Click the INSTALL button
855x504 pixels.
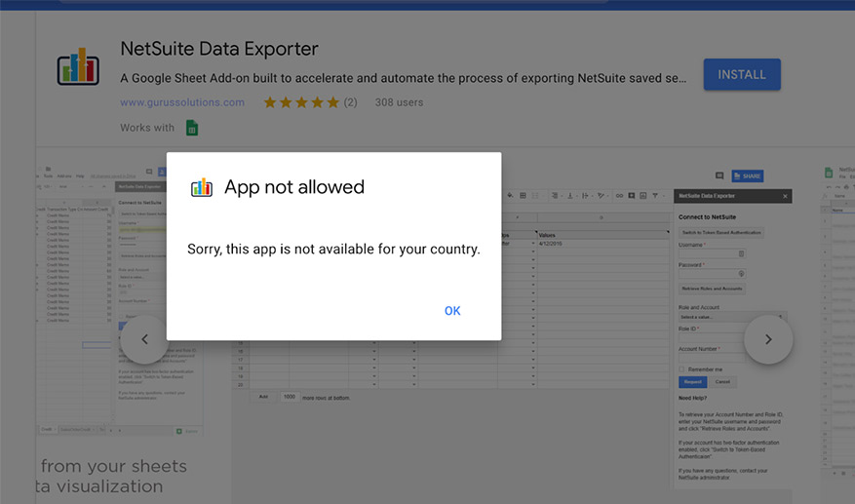[x=742, y=74]
